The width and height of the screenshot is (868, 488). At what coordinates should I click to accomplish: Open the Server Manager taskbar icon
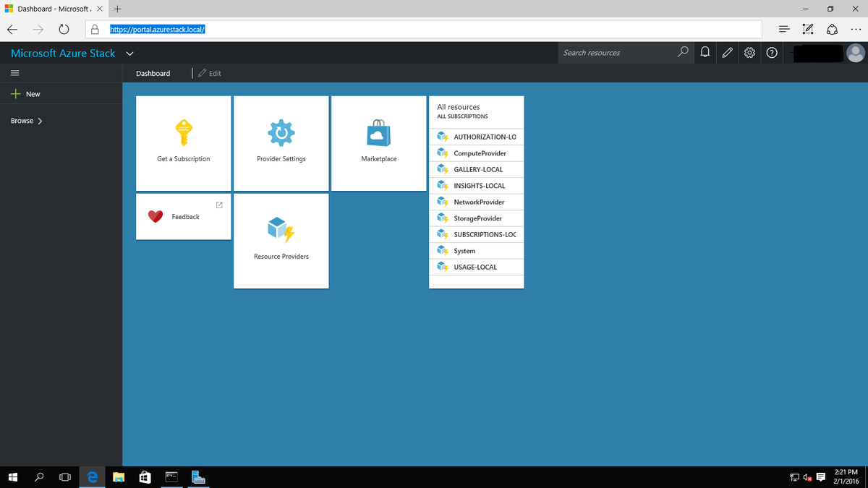pyautogui.click(x=199, y=476)
